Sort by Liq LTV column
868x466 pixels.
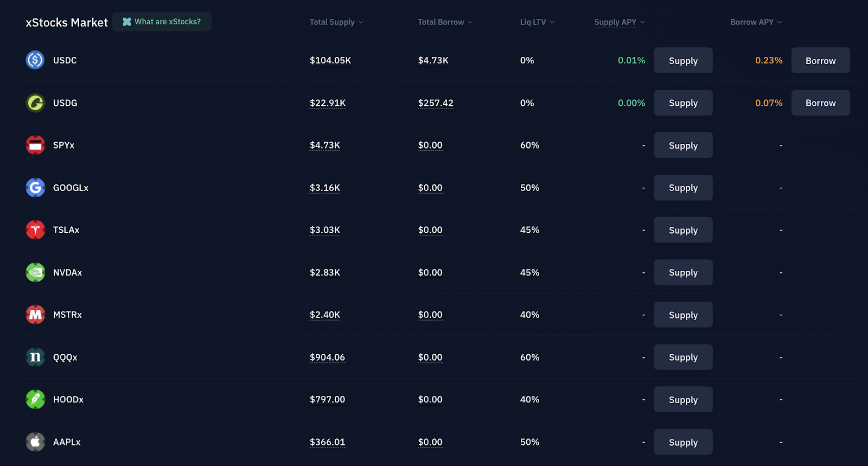point(537,22)
